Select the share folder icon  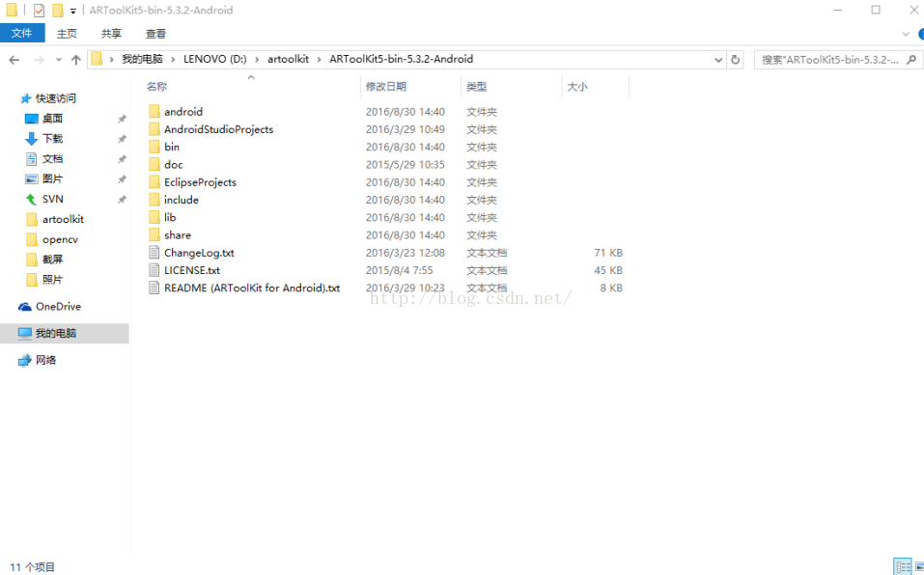click(x=154, y=234)
